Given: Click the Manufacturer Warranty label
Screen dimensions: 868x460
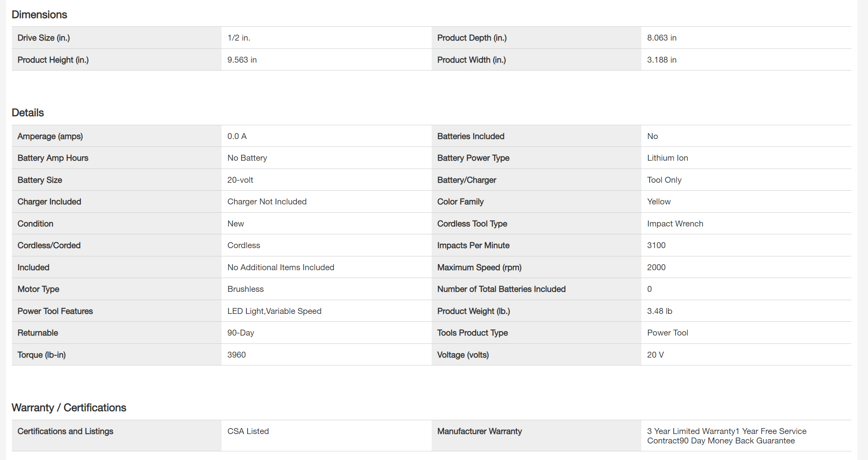Looking at the screenshot, I should [x=479, y=431].
